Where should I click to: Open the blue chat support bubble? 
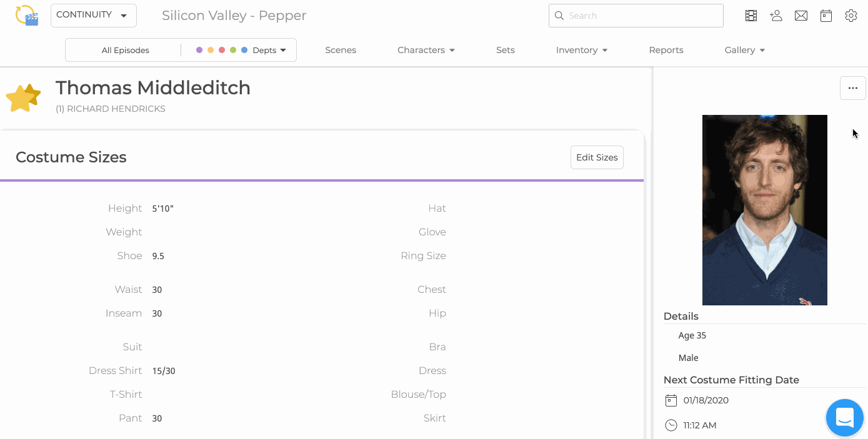(844, 417)
